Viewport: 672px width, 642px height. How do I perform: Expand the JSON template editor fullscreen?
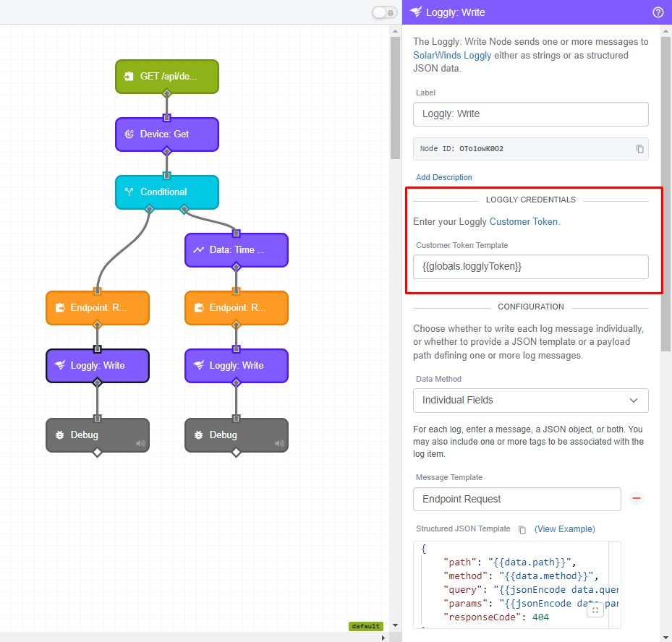(595, 610)
